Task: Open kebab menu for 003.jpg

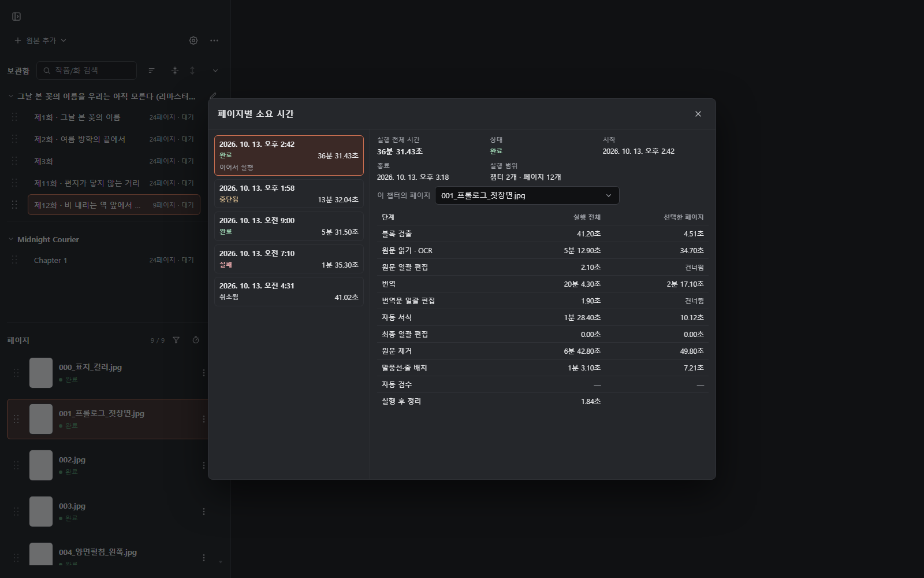Action: (x=203, y=512)
